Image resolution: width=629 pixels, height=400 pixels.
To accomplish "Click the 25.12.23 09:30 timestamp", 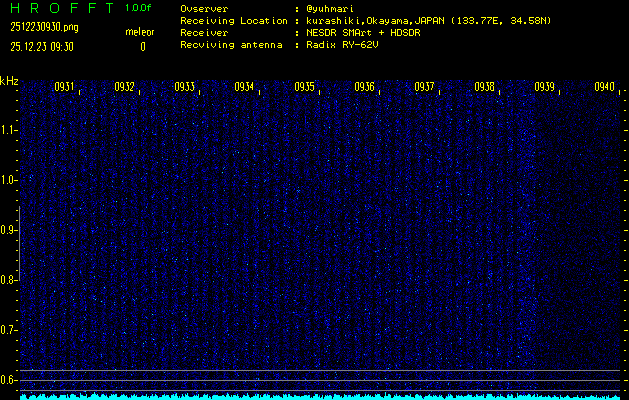I will (x=44, y=46).
